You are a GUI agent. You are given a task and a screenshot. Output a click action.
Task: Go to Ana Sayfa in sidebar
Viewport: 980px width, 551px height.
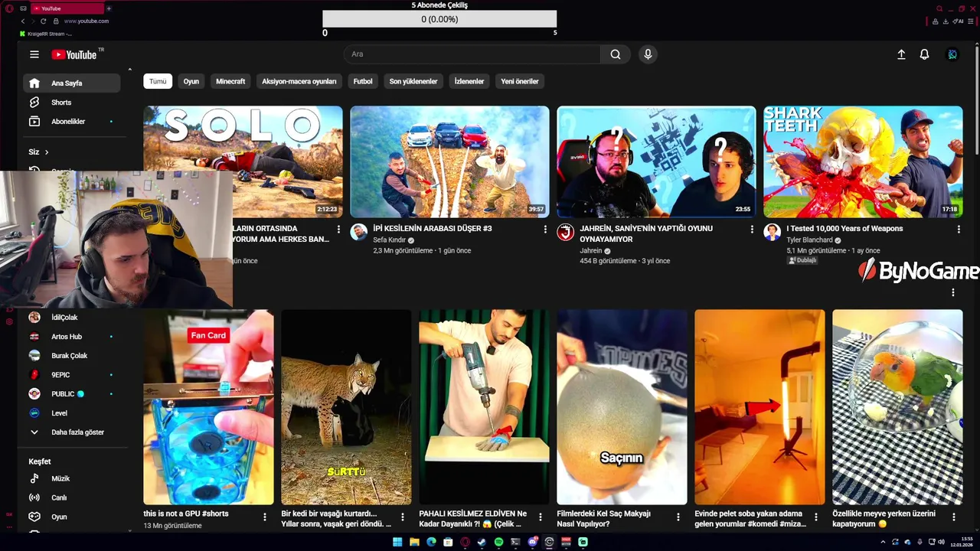click(71, 83)
